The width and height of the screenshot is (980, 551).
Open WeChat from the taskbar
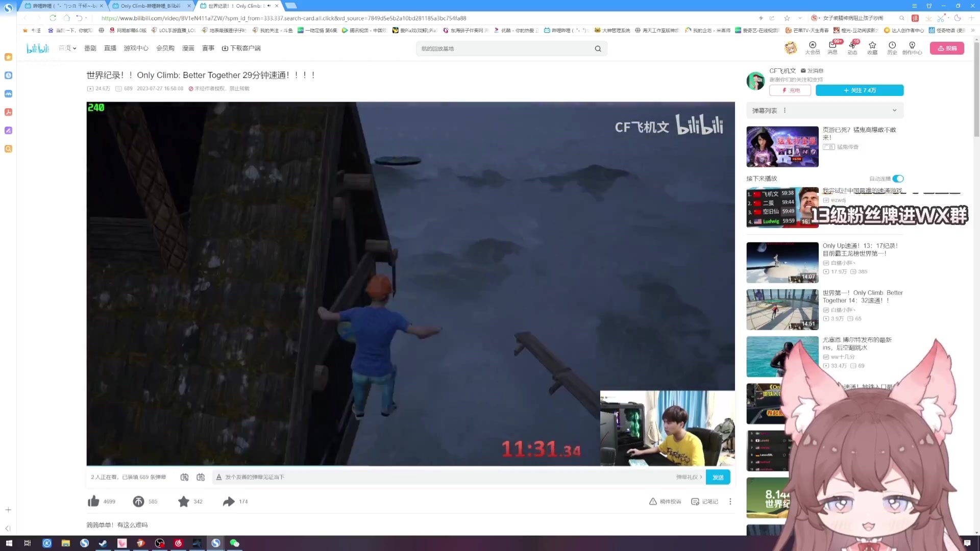[x=234, y=543]
